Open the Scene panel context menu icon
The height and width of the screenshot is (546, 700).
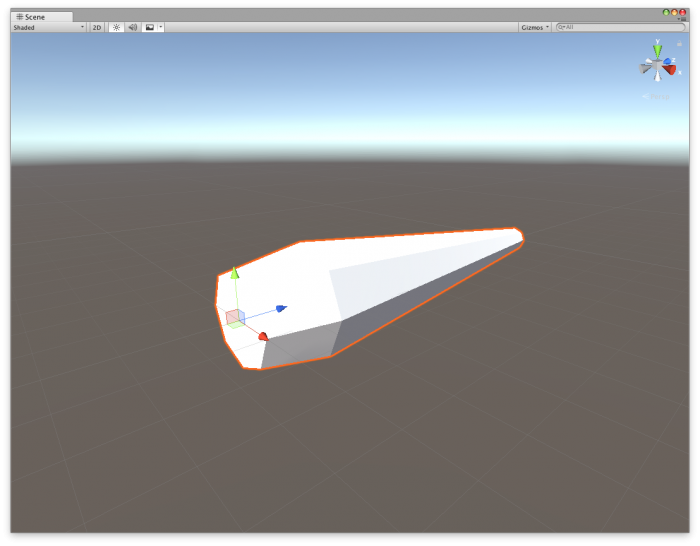tap(684, 18)
